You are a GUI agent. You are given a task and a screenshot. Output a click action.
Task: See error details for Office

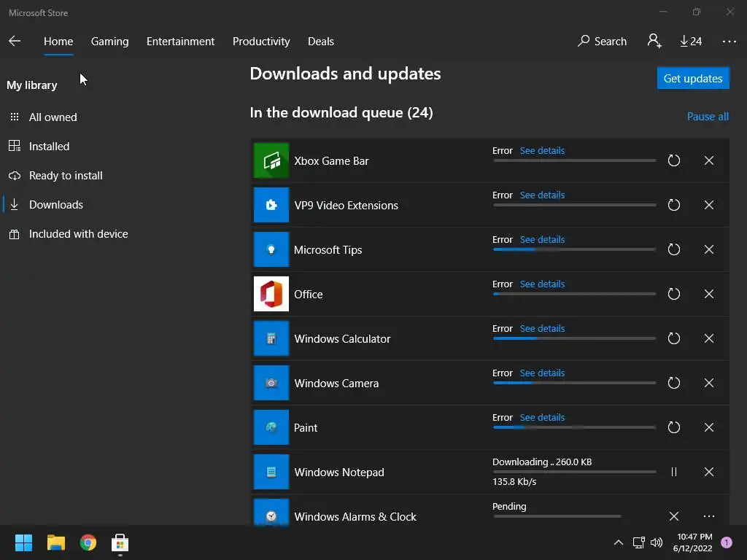click(542, 284)
